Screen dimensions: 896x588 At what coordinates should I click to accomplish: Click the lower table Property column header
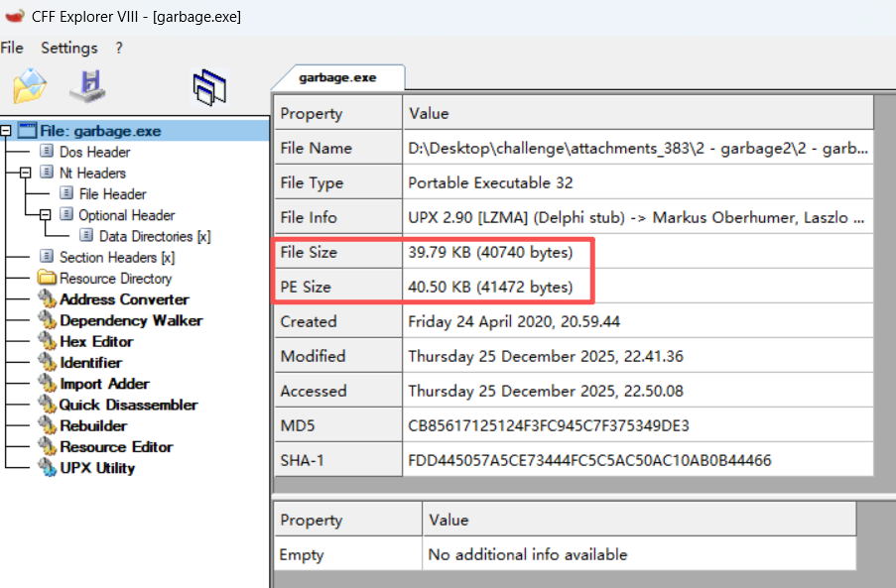point(348,519)
